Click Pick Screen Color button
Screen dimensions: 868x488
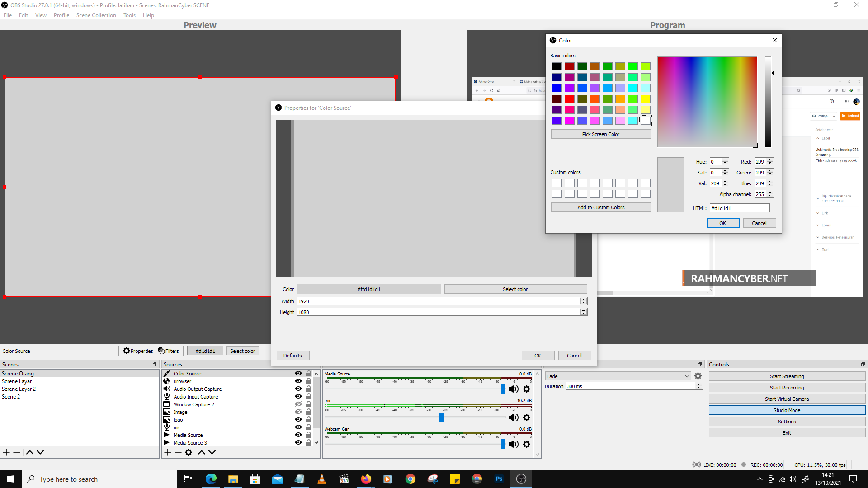point(601,134)
